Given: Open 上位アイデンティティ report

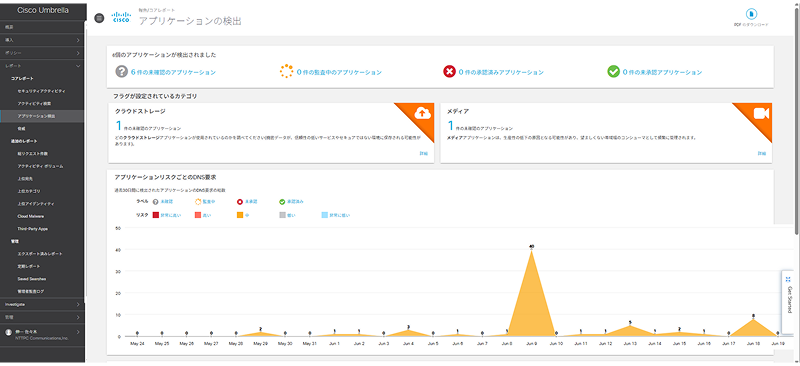Looking at the screenshot, I should coord(36,204).
